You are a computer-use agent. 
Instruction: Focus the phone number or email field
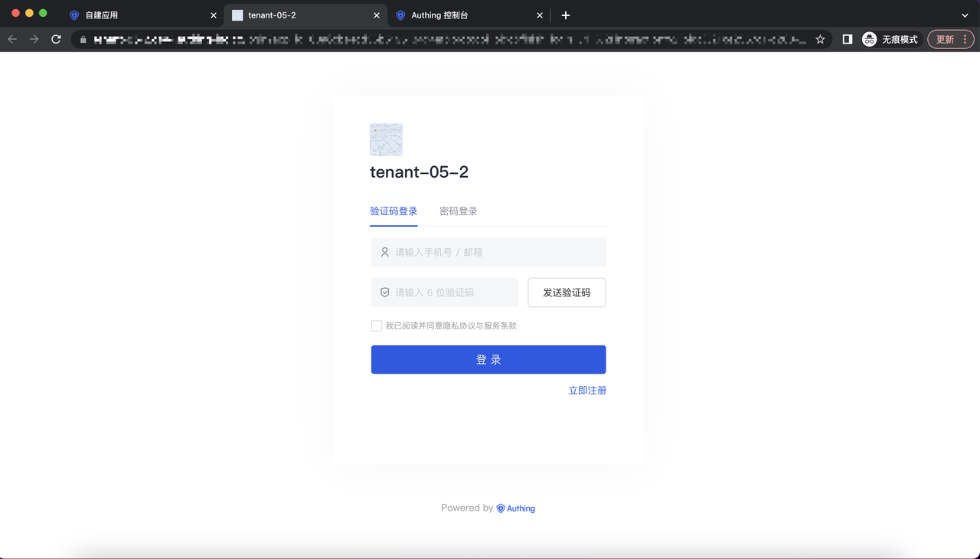488,252
